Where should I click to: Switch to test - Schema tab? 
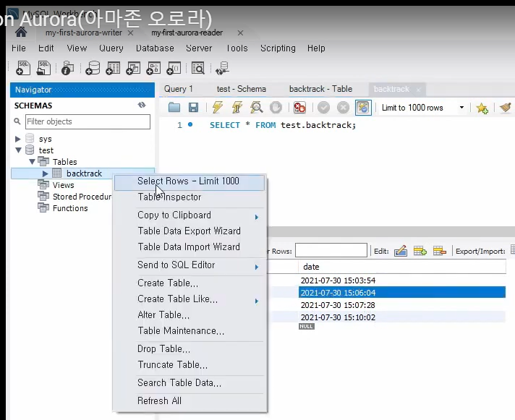coord(241,89)
